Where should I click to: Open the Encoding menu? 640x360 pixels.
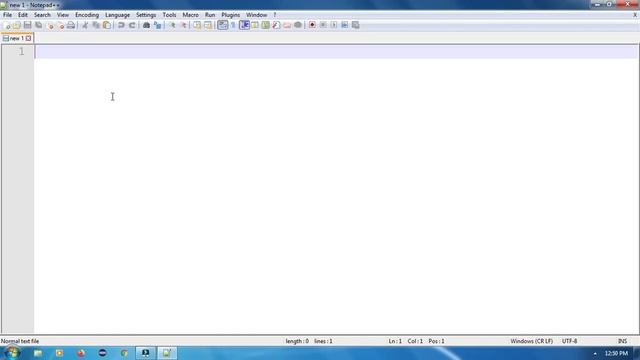(87, 15)
